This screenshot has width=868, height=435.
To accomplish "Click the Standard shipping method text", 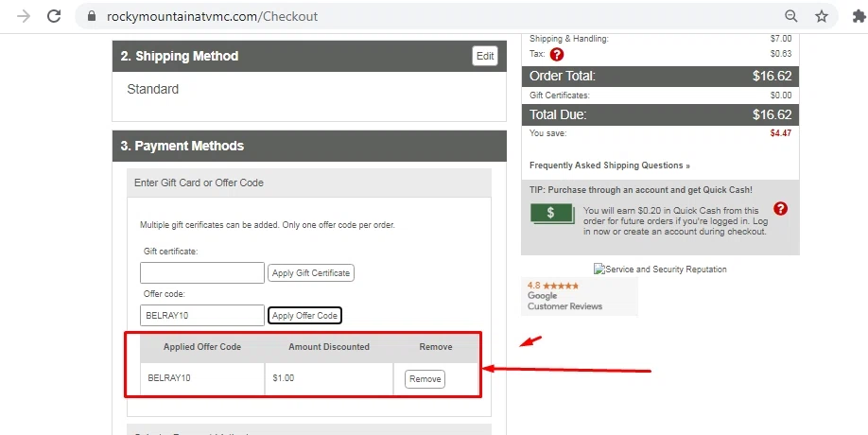I will (153, 89).
